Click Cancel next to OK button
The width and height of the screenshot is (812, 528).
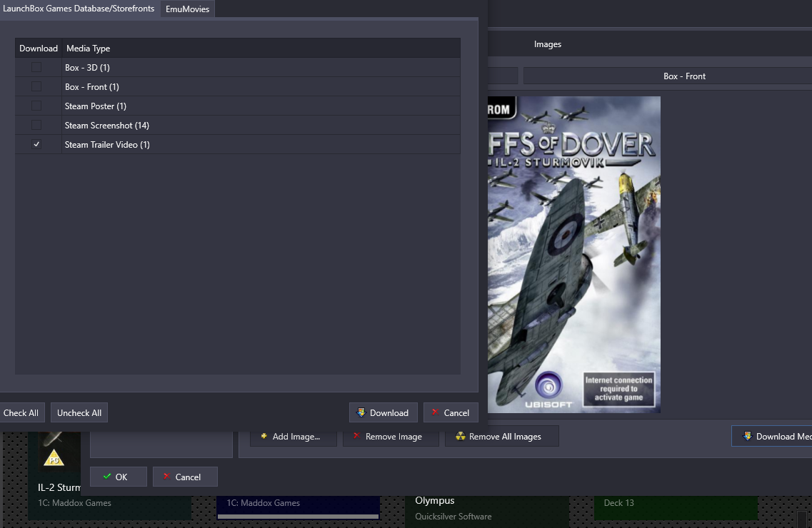coord(185,477)
